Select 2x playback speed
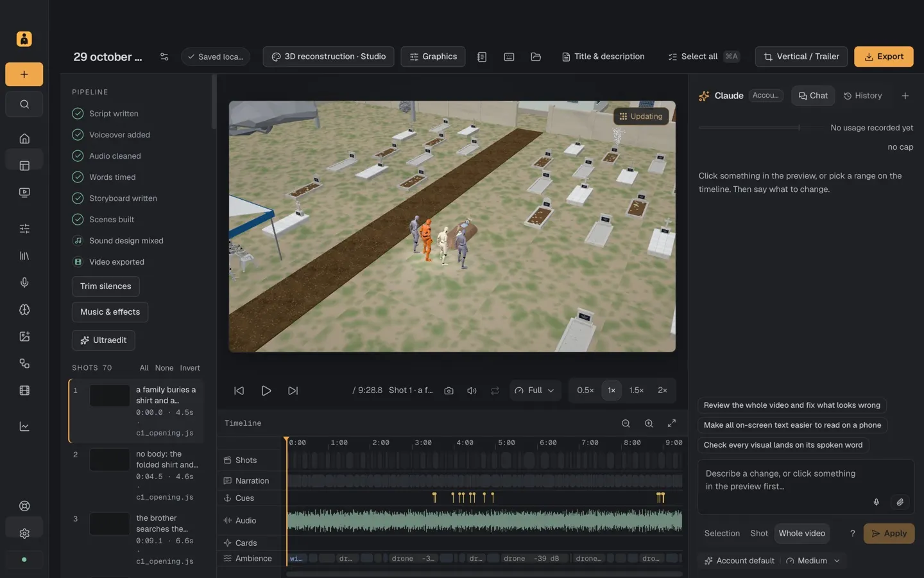This screenshot has width=924, height=578. tap(662, 390)
